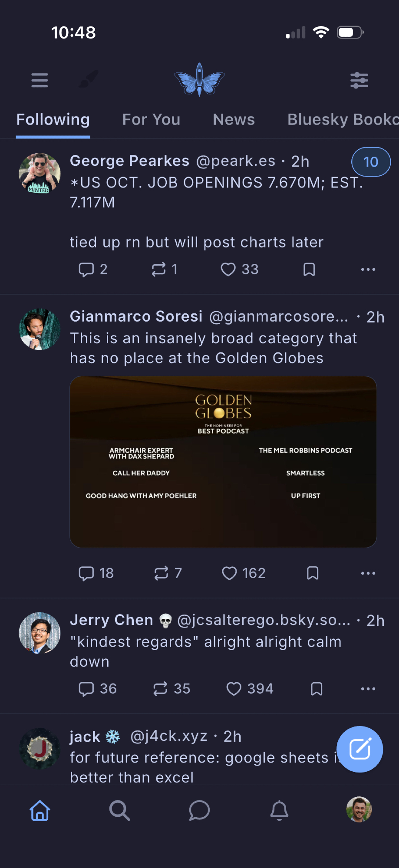Like Jerry Chen's "kindest regards" post
Image resolution: width=399 pixels, height=868 pixels.
(x=234, y=689)
